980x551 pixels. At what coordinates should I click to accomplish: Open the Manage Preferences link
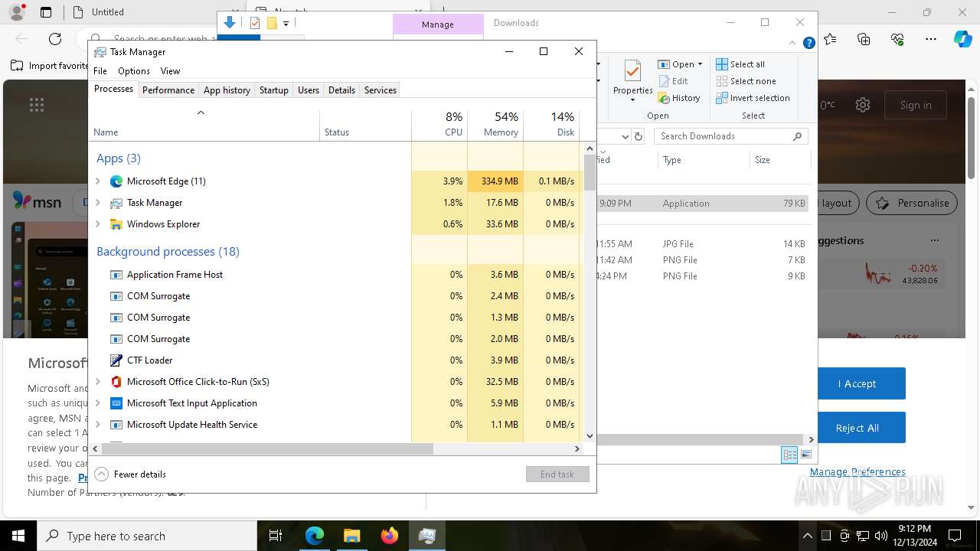tap(857, 472)
